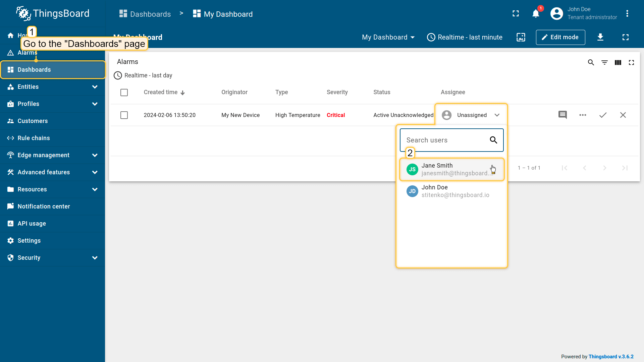Open columns to display icon
Viewport: 644px width, 362px height.
(618, 63)
